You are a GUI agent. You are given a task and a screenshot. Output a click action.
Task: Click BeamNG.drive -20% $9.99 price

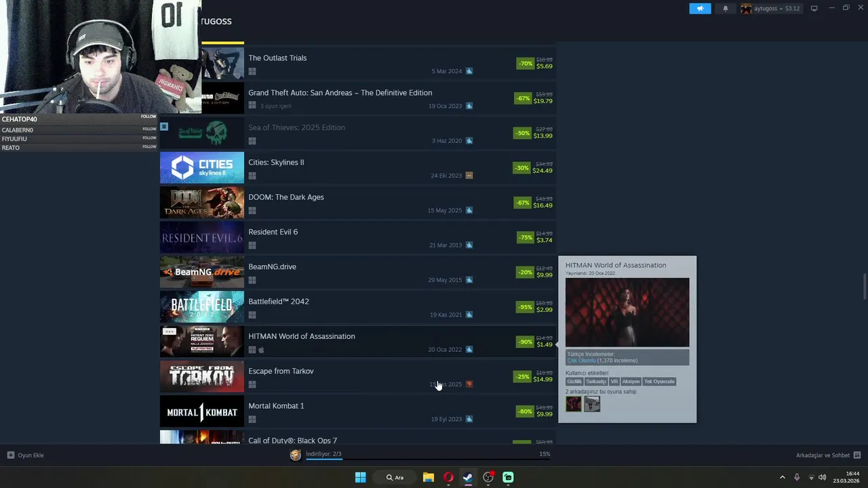(534, 272)
